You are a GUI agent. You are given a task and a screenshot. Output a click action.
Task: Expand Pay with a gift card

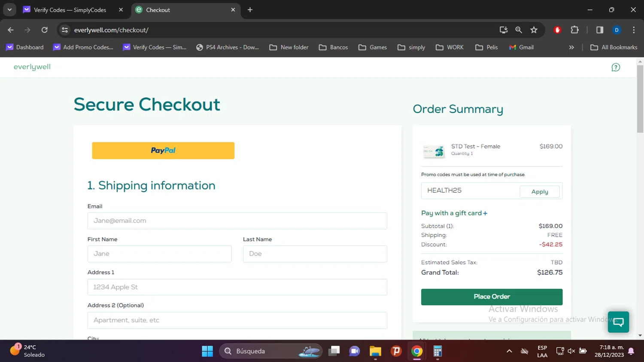454,213
